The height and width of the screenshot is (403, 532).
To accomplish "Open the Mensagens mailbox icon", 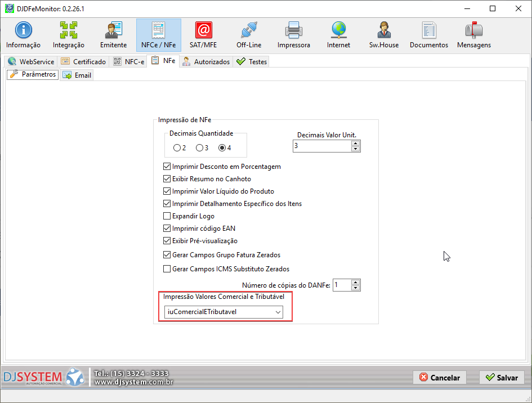I will tap(473, 35).
